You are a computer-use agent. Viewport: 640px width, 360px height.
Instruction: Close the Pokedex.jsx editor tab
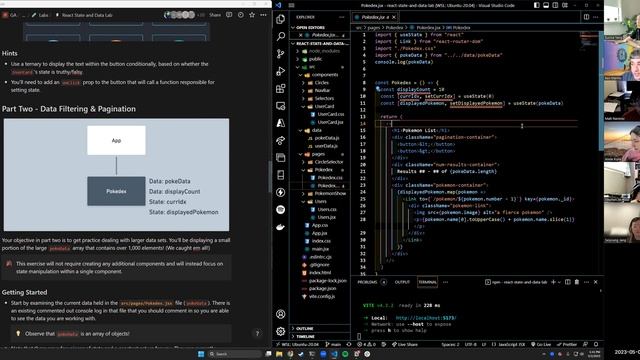point(393,17)
